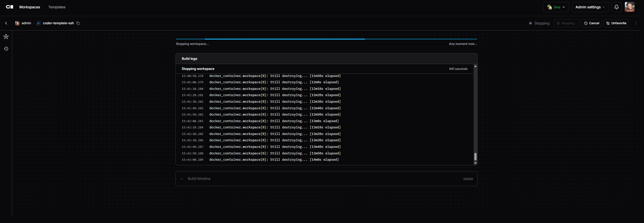Viewport: 644px width, 223px height.
Task: Click the log line with 12m30s elapsed
Action: (x=325, y=102)
